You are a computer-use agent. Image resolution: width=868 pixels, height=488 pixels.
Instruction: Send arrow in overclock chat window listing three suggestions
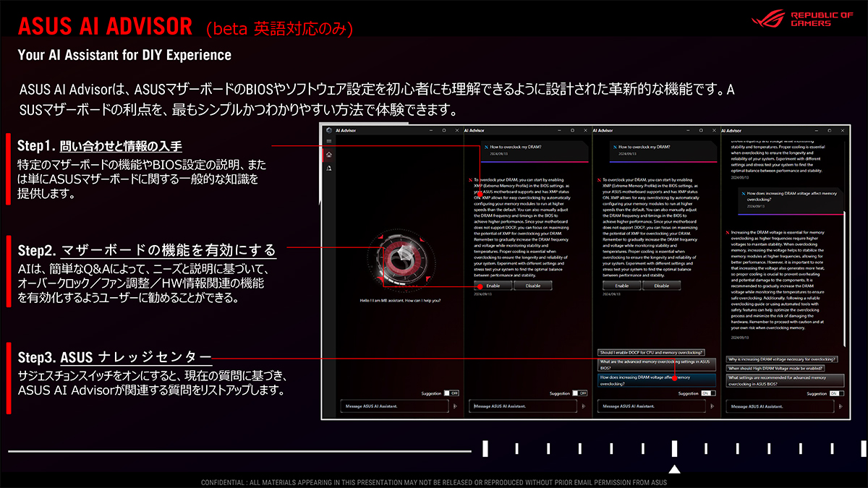[x=712, y=406]
